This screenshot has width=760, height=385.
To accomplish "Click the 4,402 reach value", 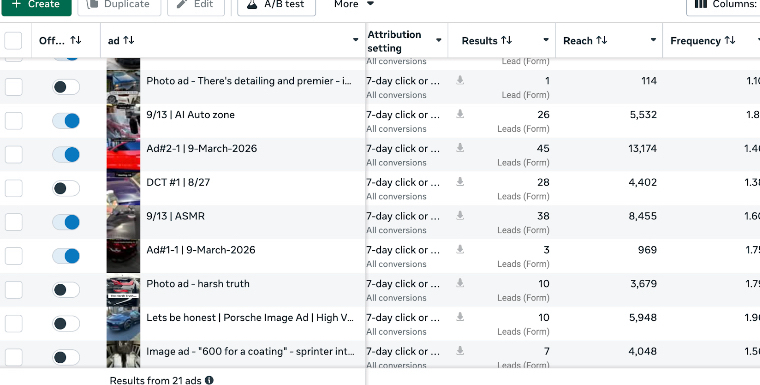I will (643, 182).
